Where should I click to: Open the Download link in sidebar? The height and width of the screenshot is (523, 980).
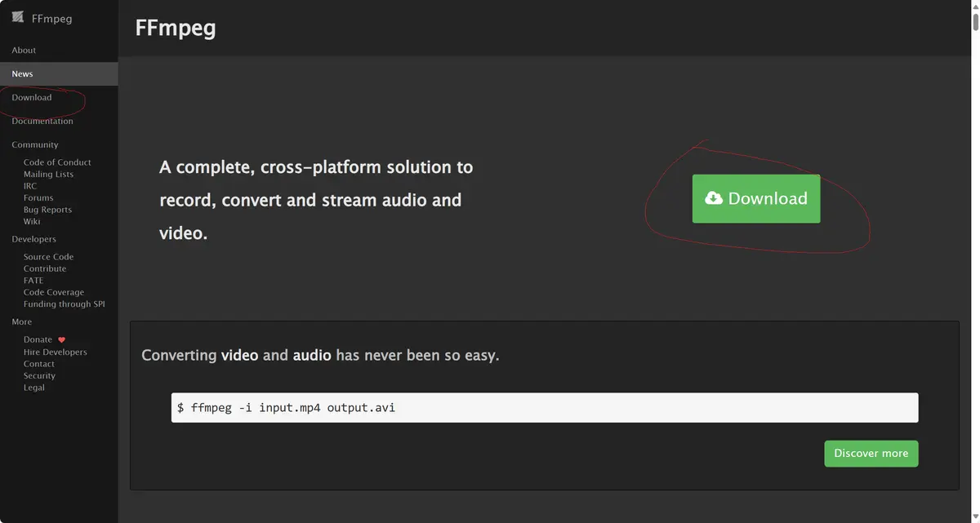(x=32, y=97)
